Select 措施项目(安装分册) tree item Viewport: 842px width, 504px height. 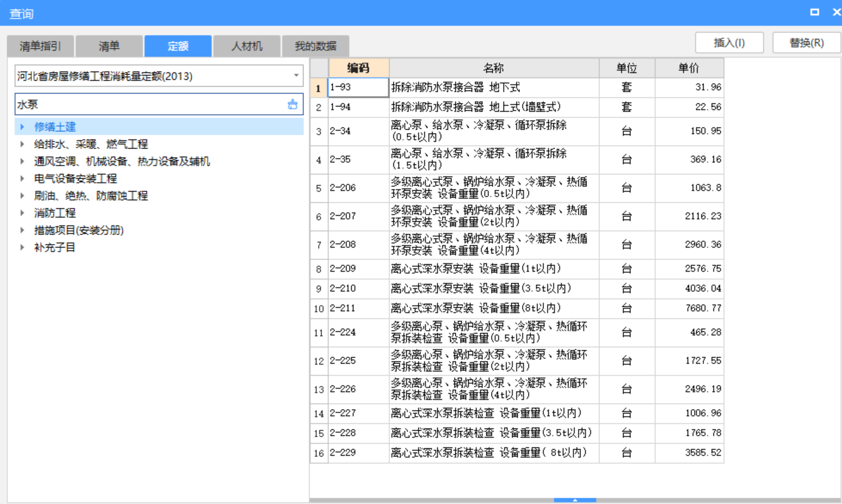click(79, 230)
